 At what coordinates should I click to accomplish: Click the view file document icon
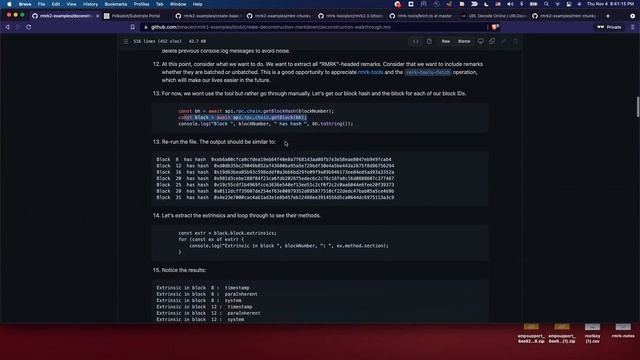point(429,41)
